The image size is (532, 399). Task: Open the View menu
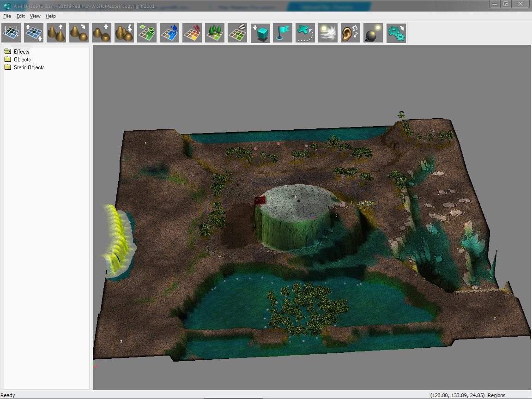(x=35, y=16)
